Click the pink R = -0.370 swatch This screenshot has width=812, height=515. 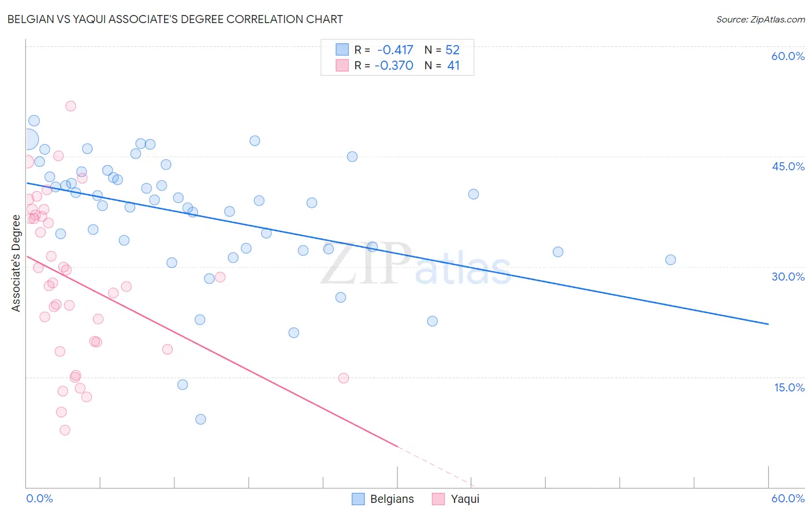click(342, 65)
